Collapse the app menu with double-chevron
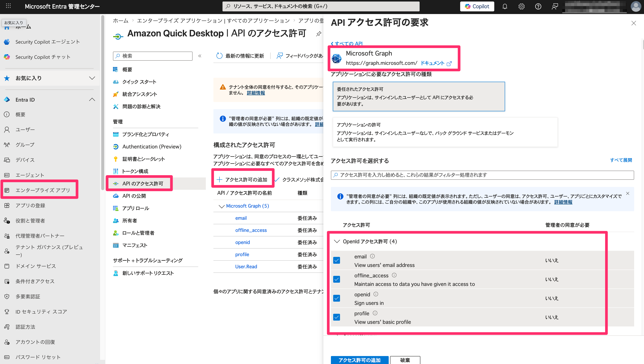 tap(200, 56)
